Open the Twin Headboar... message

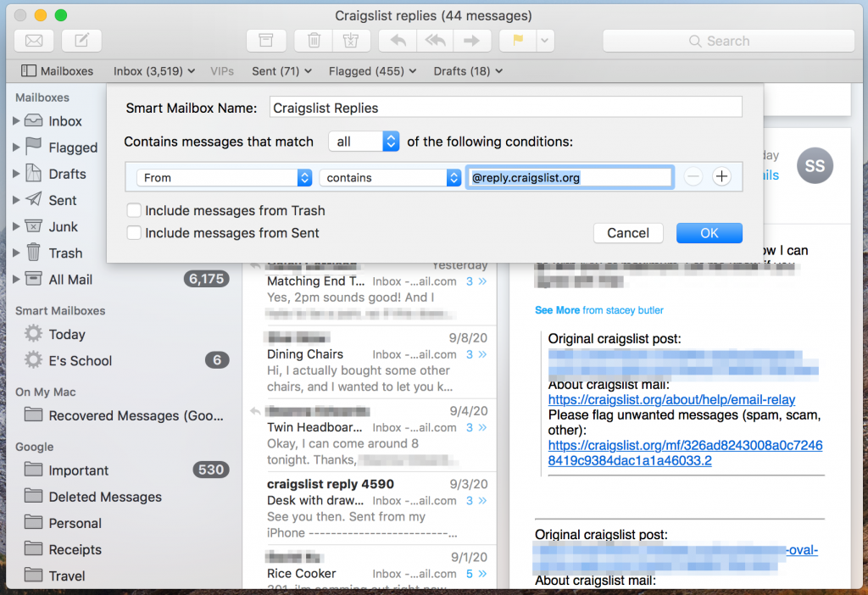click(370, 435)
